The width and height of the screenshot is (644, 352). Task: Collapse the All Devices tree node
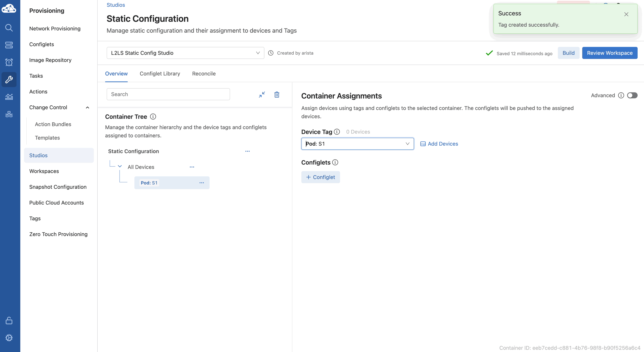point(120,167)
